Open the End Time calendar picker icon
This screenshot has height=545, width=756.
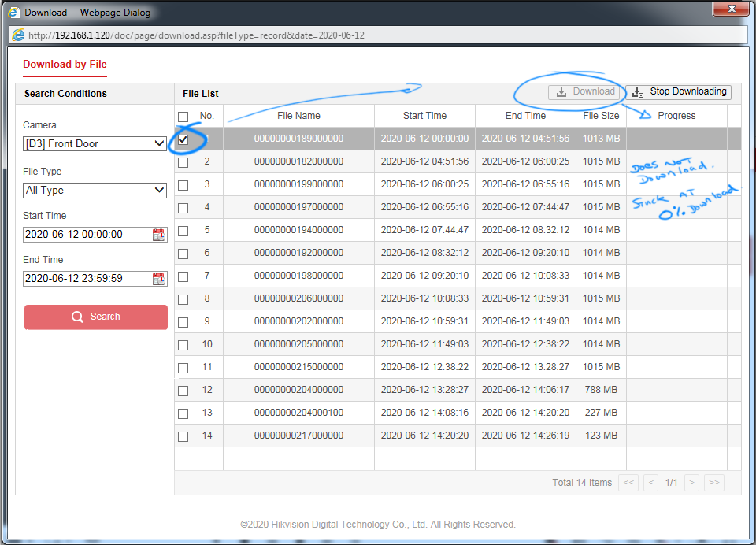click(159, 279)
